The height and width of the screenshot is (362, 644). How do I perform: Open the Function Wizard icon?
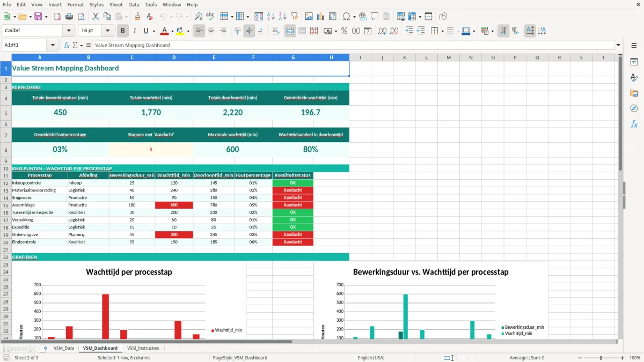point(67,45)
